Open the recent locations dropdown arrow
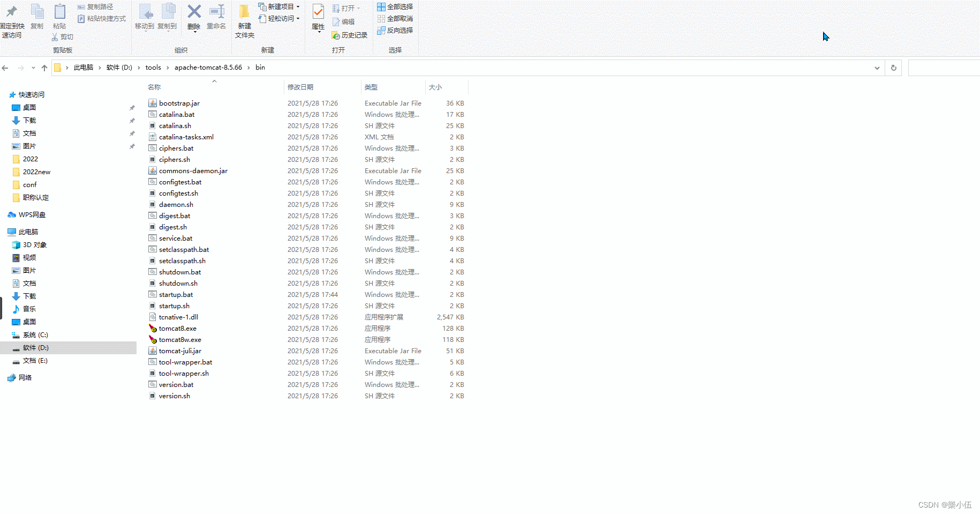The image size is (980, 514). click(x=33, y=68)
